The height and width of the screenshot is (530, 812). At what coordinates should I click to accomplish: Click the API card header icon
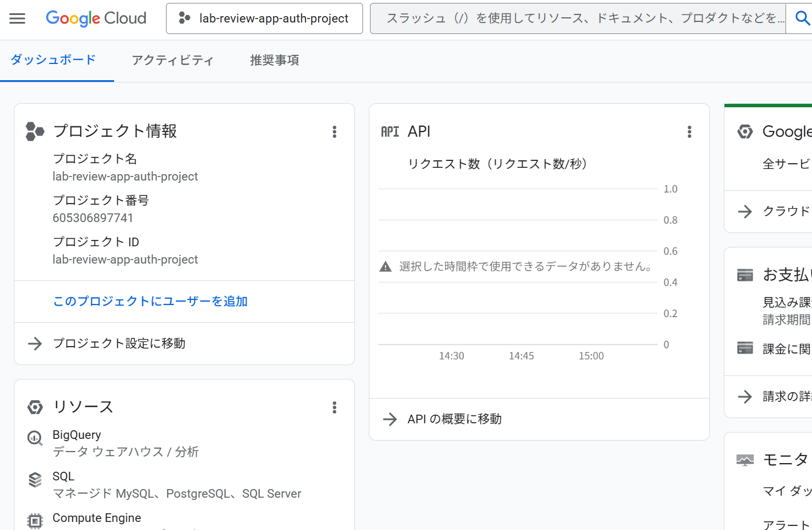pyautogui.click(x=390, y=132)
